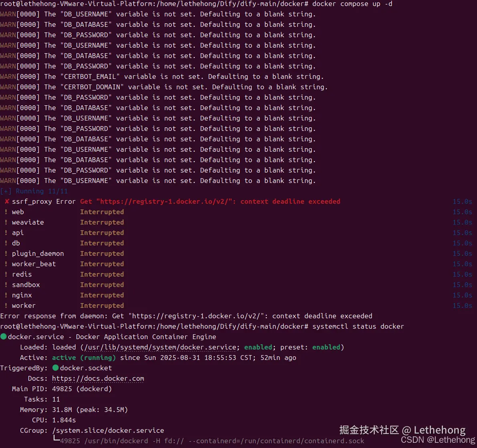Select the db service name

click(16, 243)
